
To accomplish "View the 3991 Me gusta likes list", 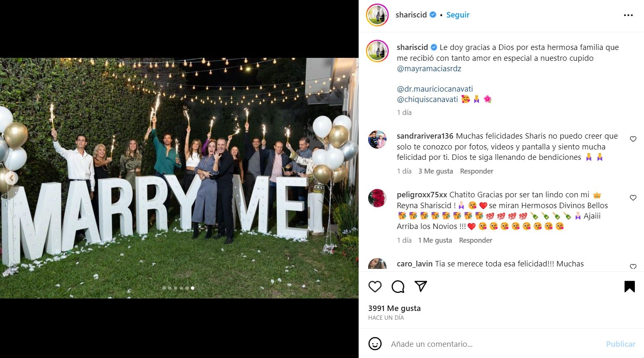I will click(x=394, y=308).
